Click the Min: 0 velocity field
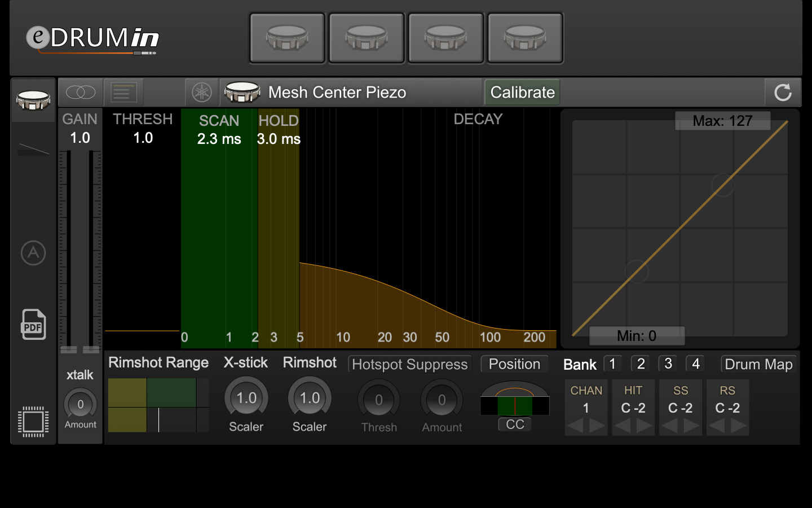 point(637,336)
